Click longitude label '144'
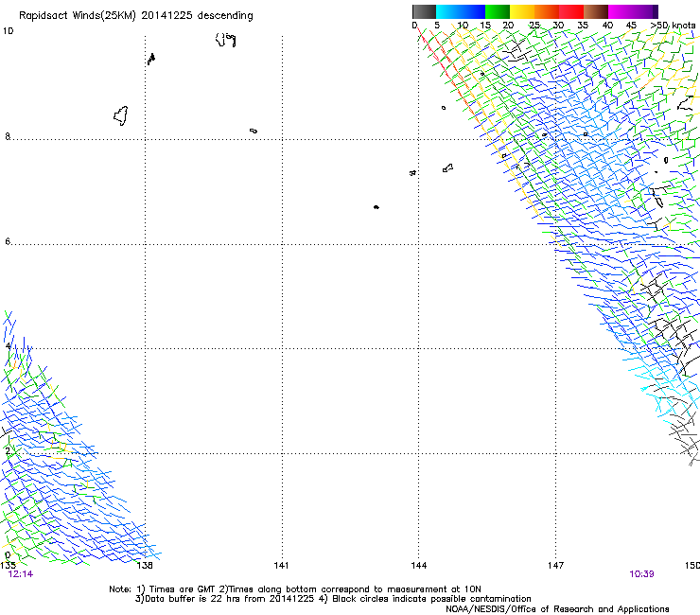The image size is (700, 615). click(x=418, y=566)
